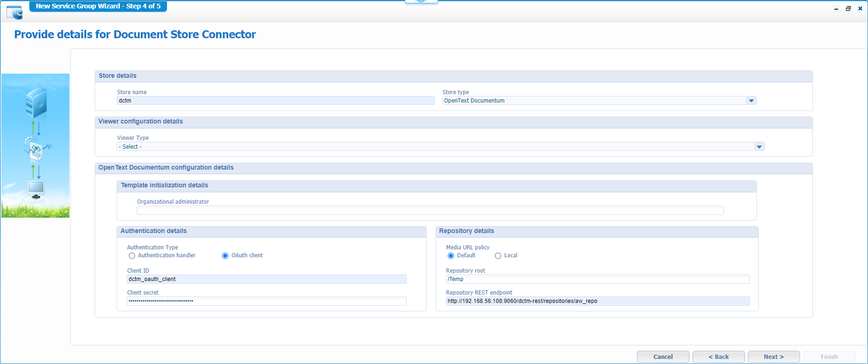Minimize the wizard window

(x=836, y=9)
